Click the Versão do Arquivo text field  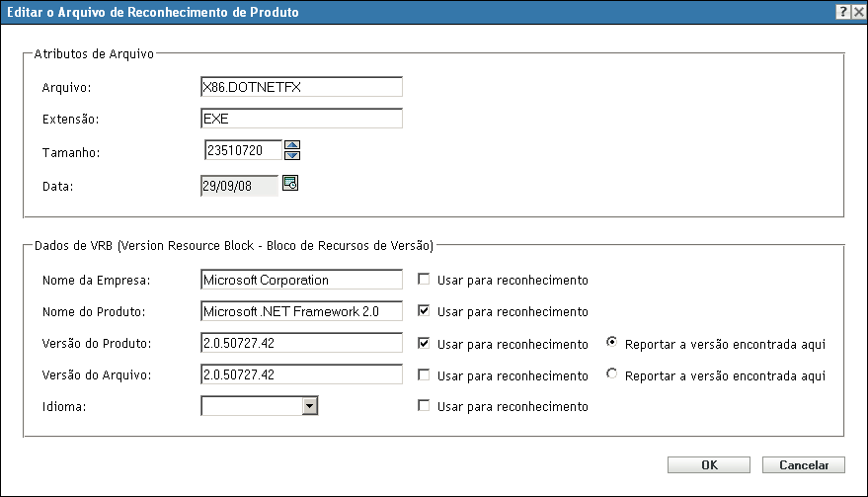pos(301,374)
